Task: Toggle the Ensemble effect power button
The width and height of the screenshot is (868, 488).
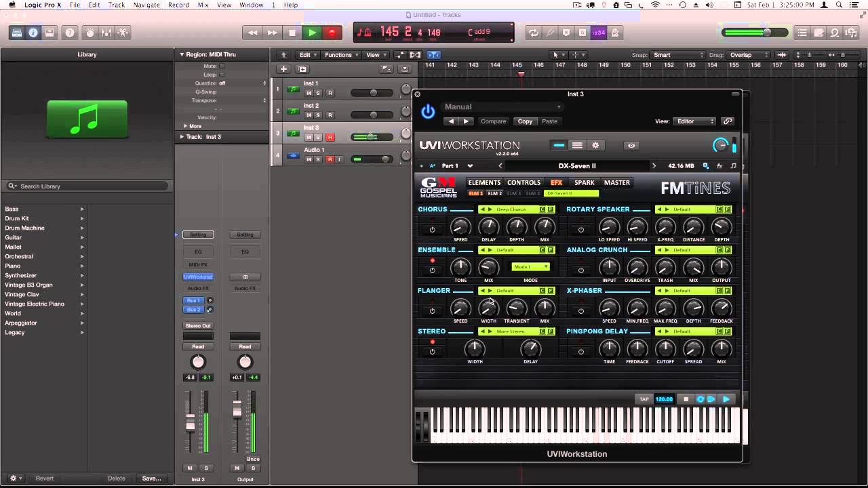Action: pos(432,270)
